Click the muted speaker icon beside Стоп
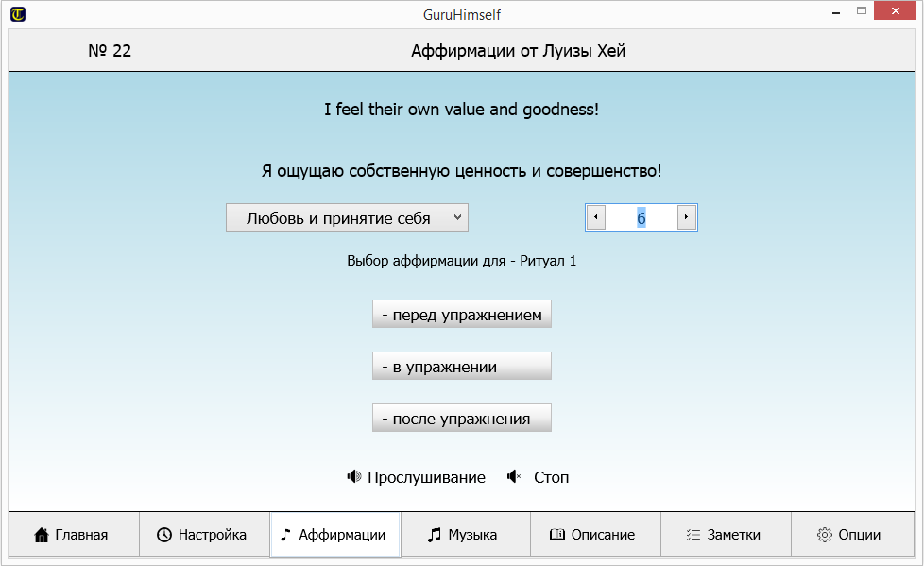 point(514,477)
